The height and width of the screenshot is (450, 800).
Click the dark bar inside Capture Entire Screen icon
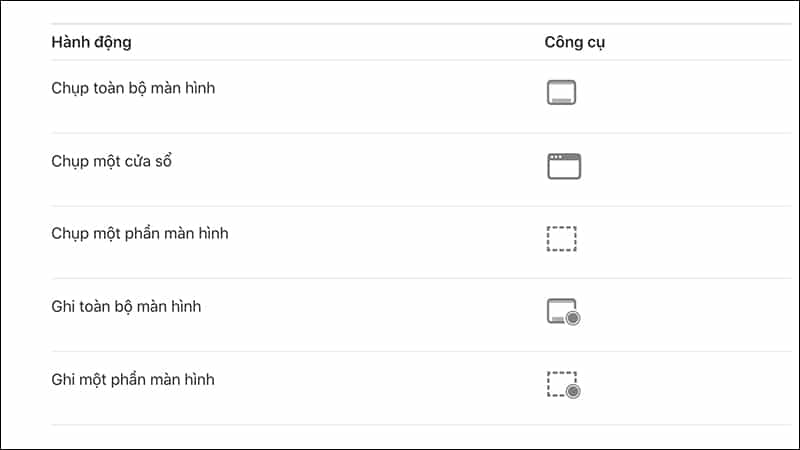point(562,99)
